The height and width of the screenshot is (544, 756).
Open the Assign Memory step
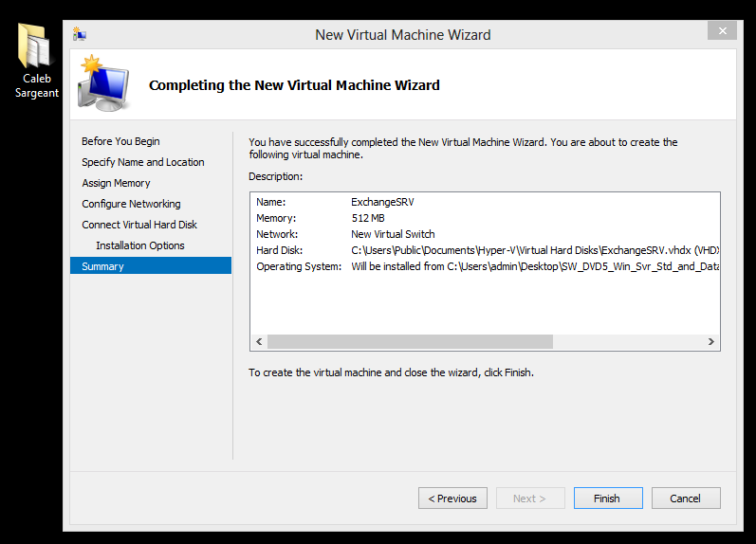pos(116,183)
